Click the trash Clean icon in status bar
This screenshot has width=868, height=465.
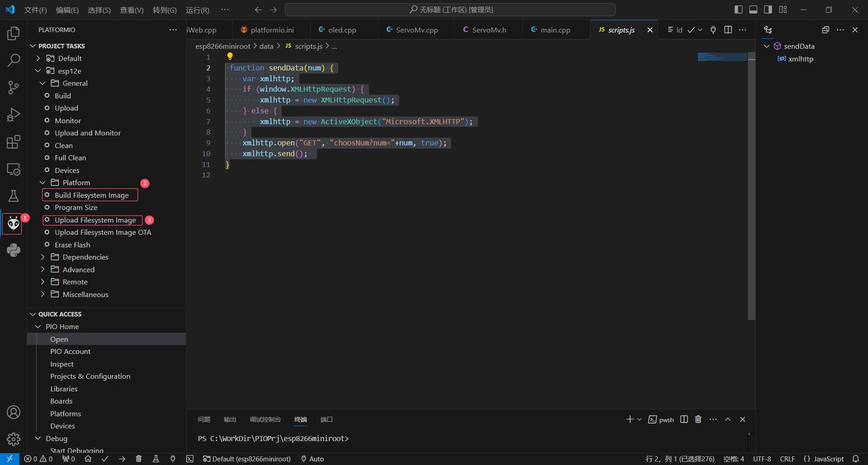(x=138, y=459)
